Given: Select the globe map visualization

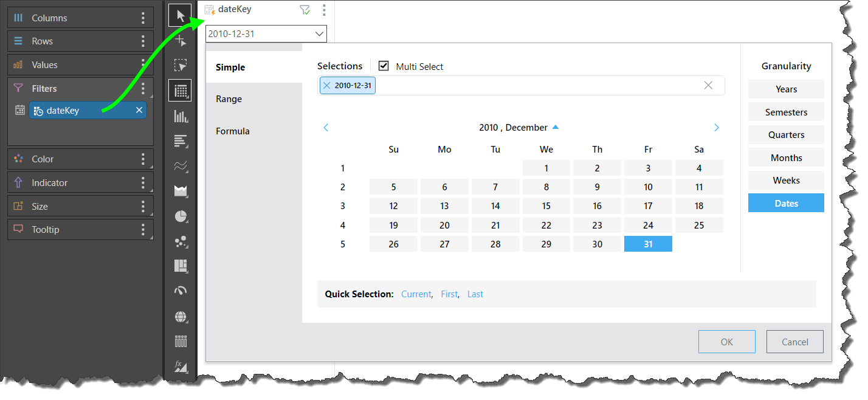Looking at the screenshot, I should (181, 316).
